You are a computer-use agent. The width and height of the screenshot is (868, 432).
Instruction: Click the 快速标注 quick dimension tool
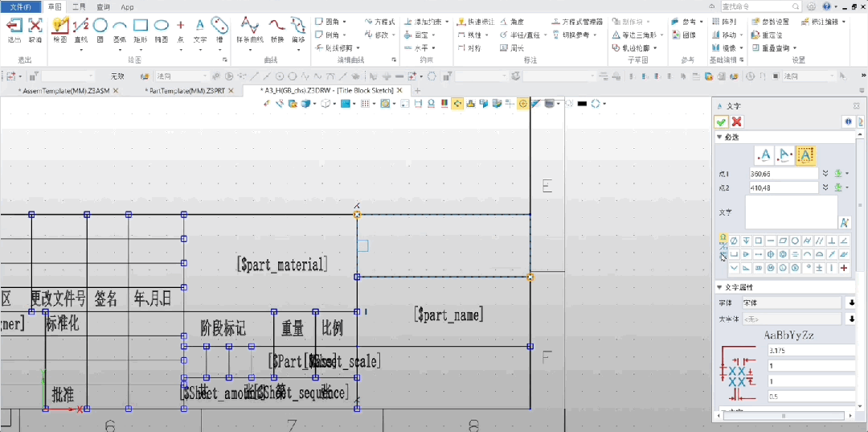coord(476,22)
